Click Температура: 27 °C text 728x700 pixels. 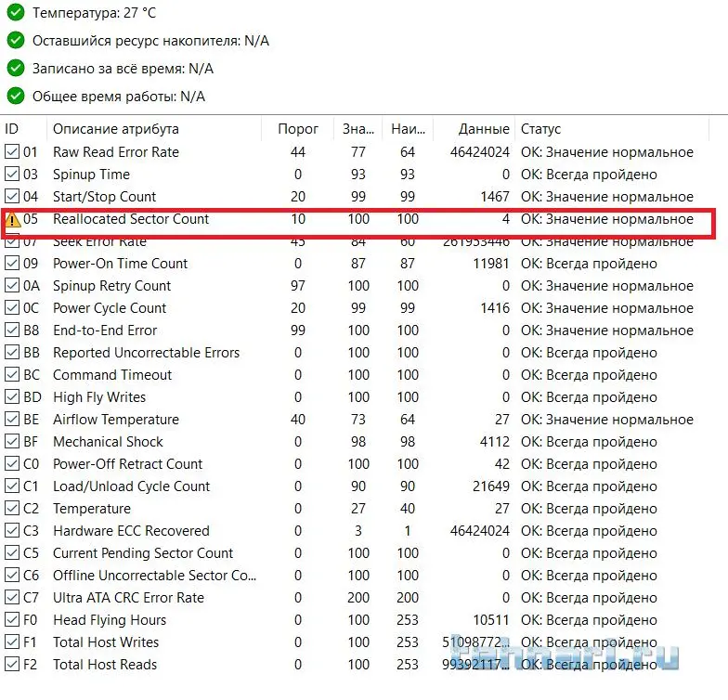pos(95,13)
